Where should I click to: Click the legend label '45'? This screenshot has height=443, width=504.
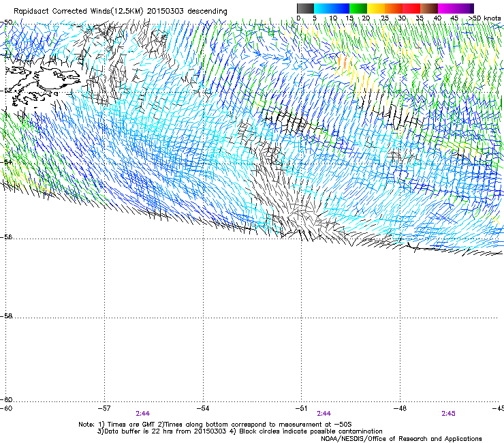[454, 18]
